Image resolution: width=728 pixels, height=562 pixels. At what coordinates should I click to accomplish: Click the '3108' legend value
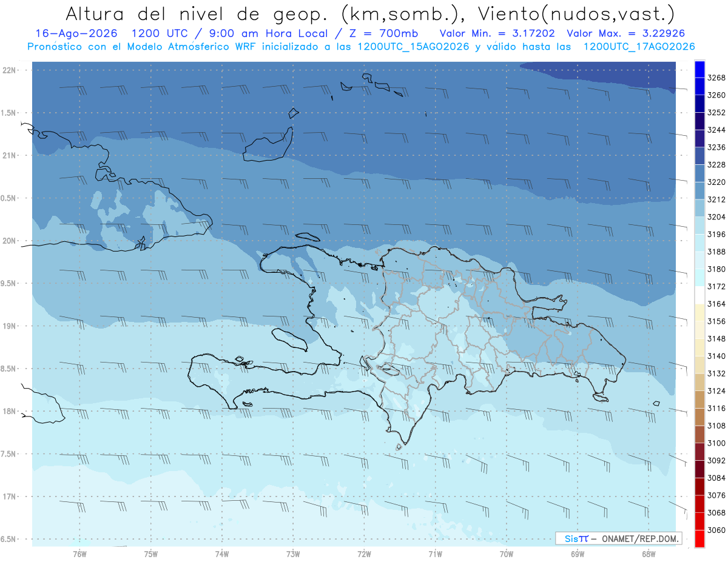pos(716,426)
